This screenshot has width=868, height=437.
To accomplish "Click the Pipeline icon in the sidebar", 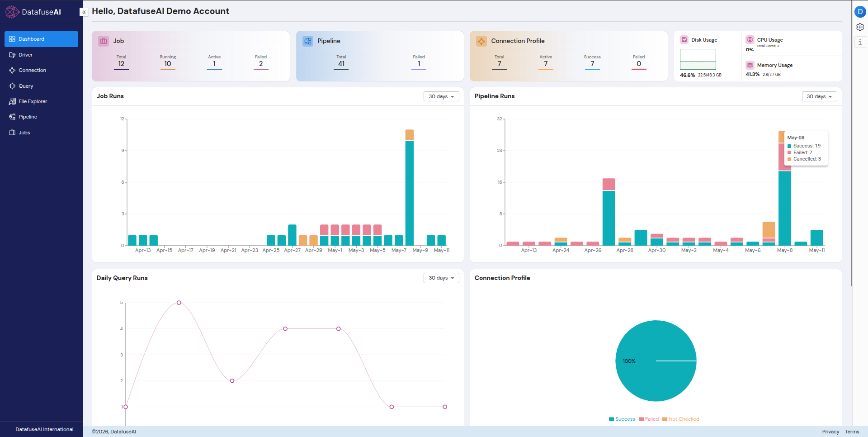I will click(x=12, y=117).
